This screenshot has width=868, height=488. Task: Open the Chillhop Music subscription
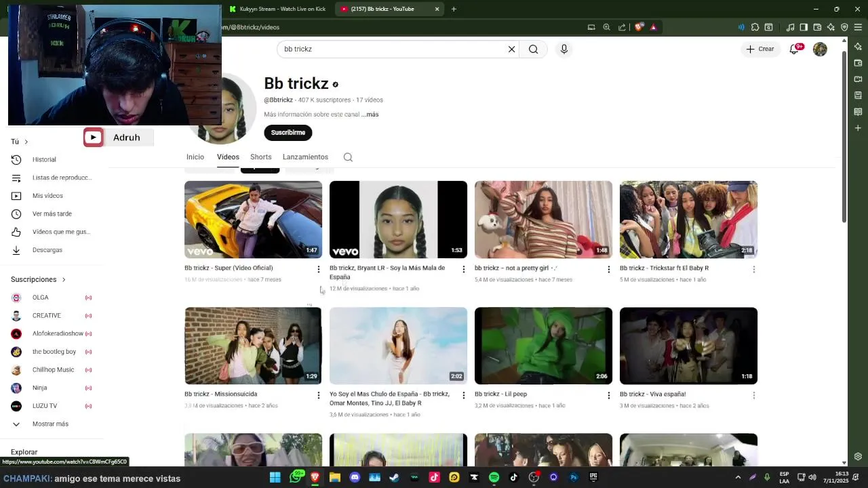pyautogui.click(x=54, y=369)
